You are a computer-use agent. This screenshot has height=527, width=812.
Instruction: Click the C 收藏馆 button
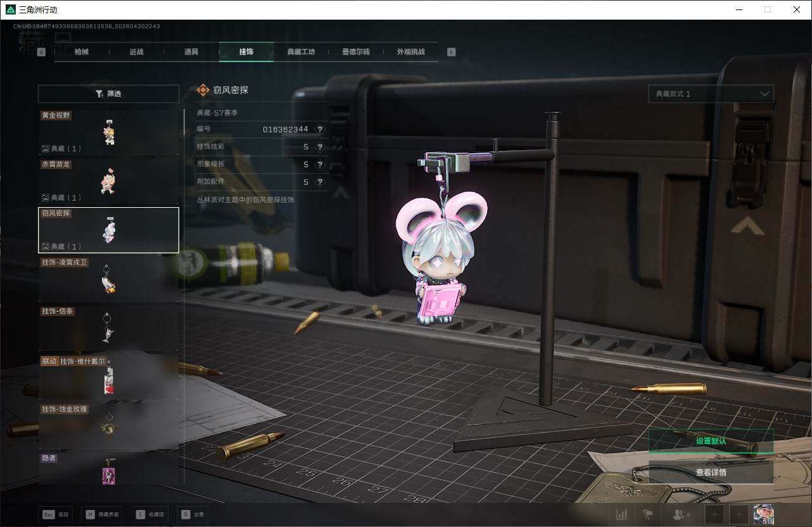(x=151, y=515)
